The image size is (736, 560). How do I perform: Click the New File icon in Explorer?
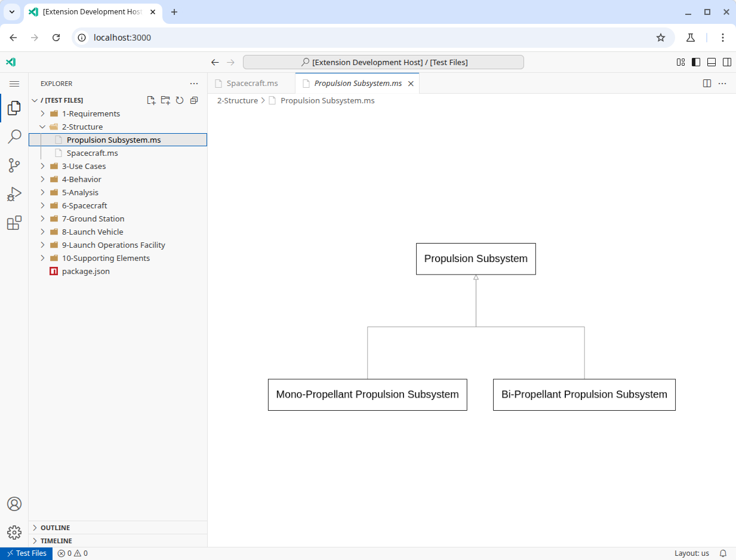151,100
